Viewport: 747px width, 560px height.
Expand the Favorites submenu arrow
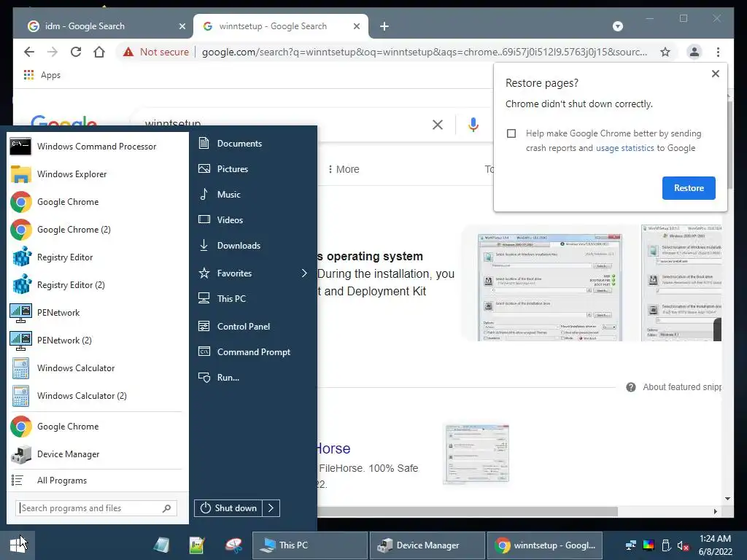click(304, 273)
